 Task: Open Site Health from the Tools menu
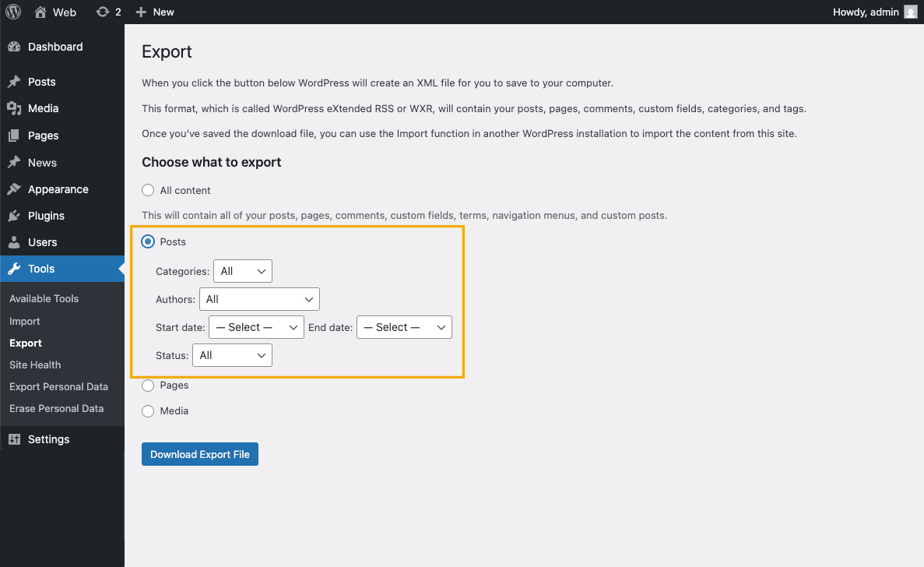[34, 364]
